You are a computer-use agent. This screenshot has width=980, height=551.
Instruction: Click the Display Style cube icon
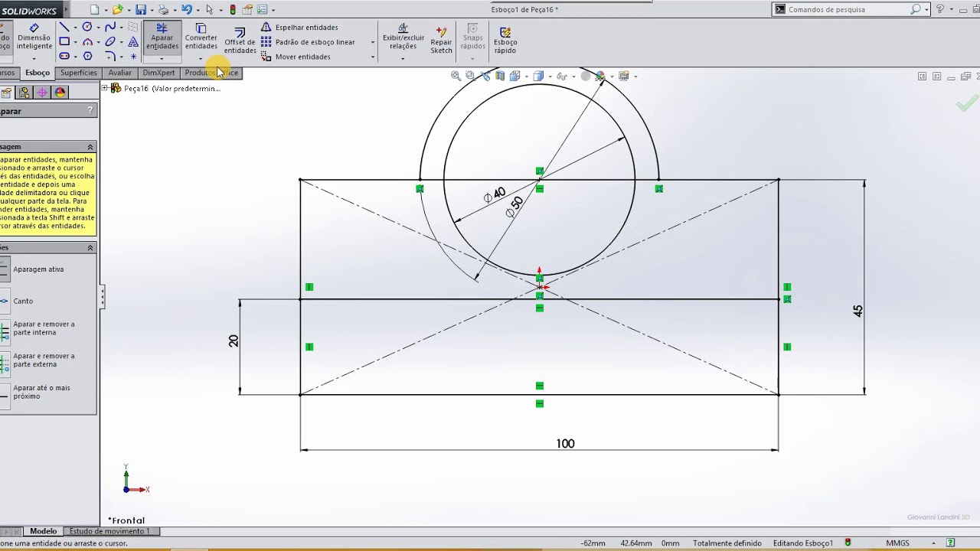[x=538, y=76]
